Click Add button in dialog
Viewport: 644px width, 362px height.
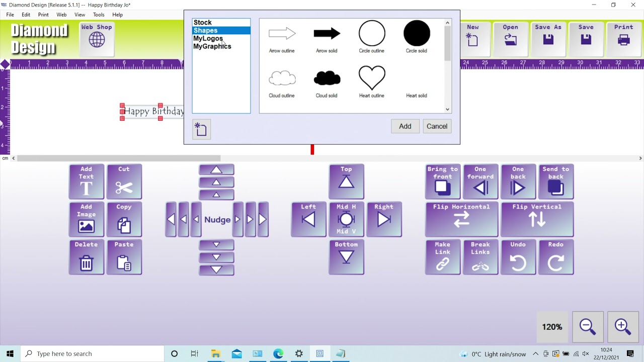pos(405,126)
